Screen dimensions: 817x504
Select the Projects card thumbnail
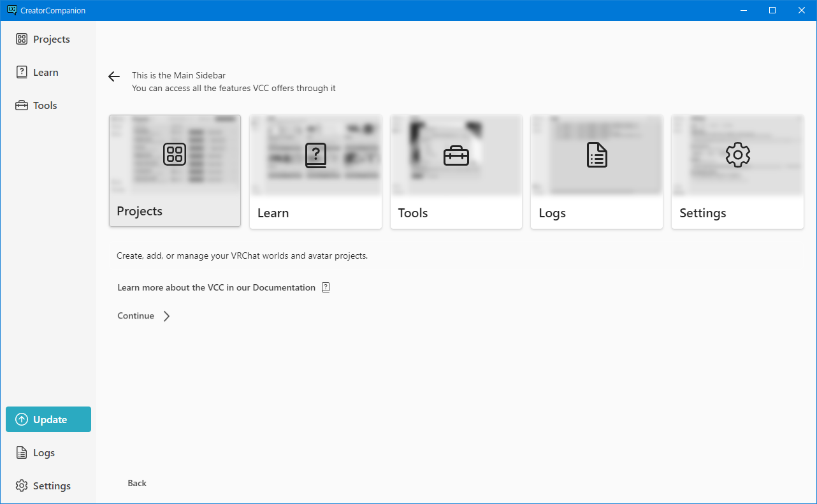175,171
